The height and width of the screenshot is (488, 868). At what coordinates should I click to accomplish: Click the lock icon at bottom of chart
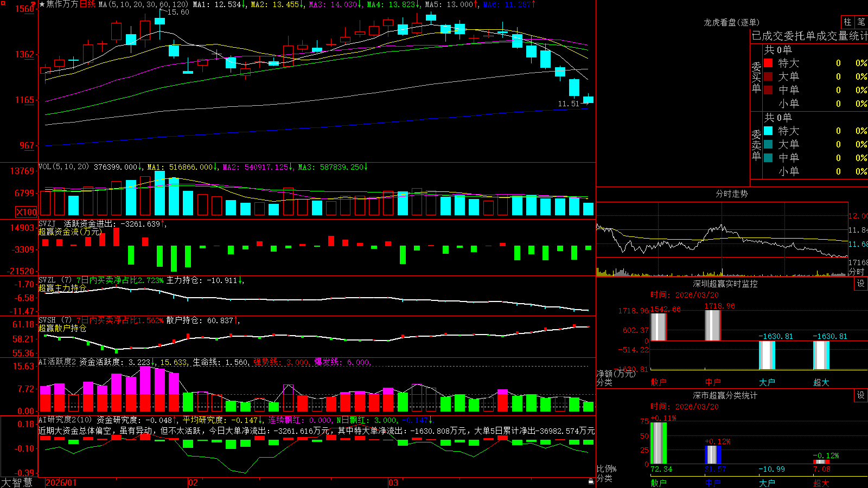pyautogui.click(x=591, y=481)
